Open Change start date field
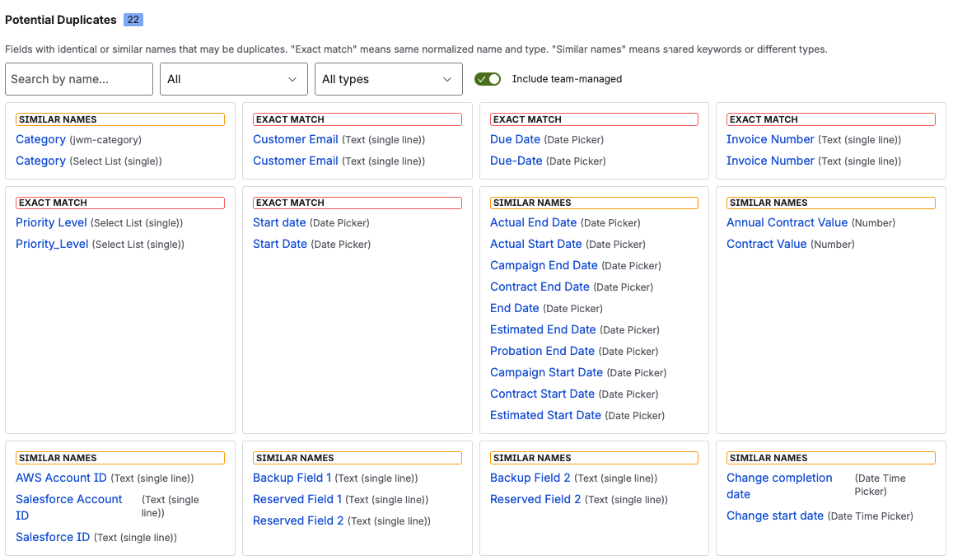This screenshot has height=560, width=953. 775,516
